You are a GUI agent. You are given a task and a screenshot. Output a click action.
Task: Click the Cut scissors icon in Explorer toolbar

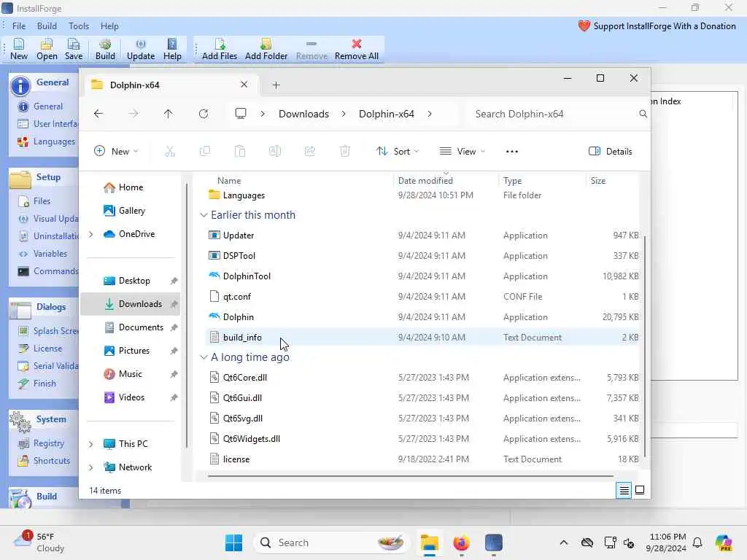tap(170, 152)
